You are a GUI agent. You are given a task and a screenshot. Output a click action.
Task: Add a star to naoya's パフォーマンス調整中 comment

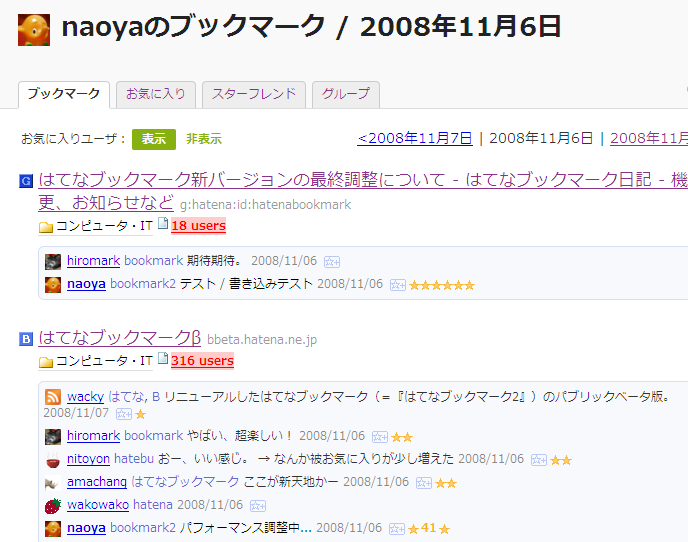pos(397,529)
